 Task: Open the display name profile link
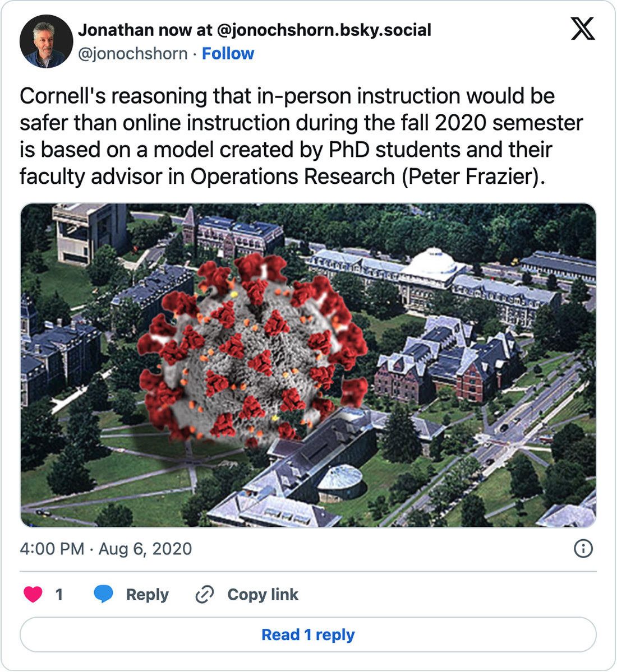(255, 30)
